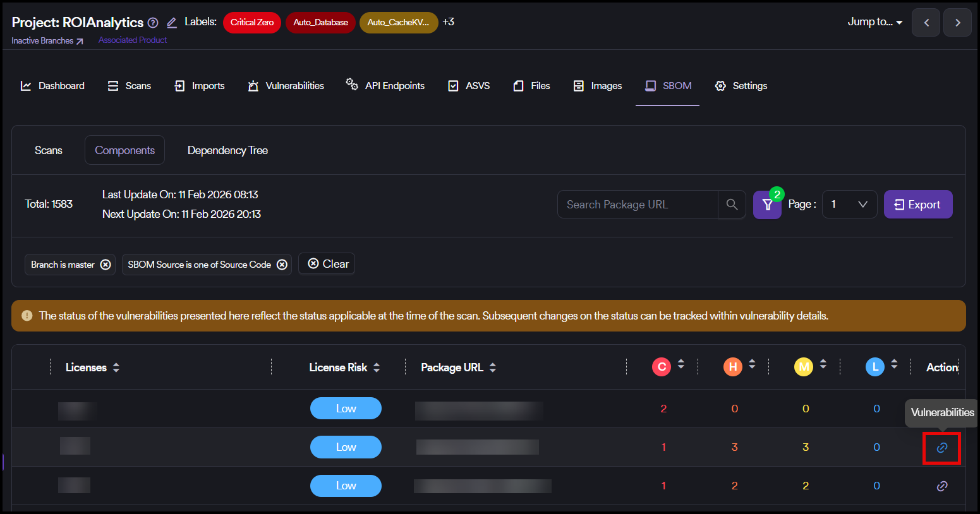The image size is (980, 514).
Task: Open the Inactive Branches link
Action: tap(47, 41)
